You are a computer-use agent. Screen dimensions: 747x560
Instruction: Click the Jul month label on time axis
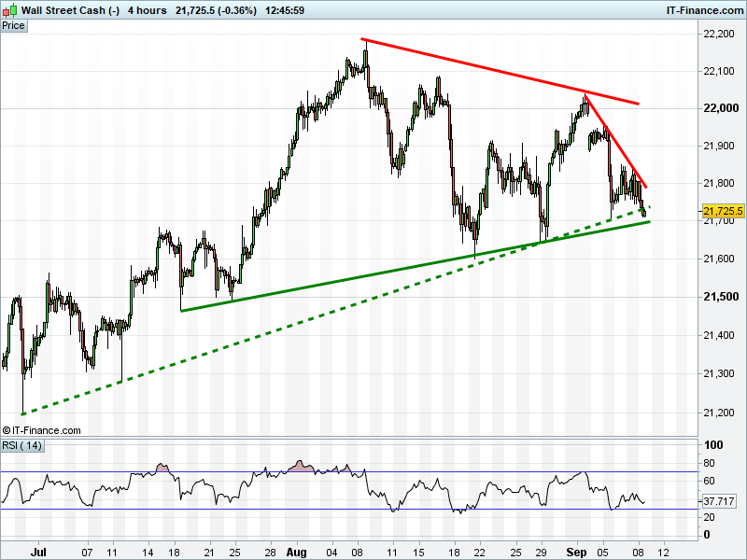[38, 553]
